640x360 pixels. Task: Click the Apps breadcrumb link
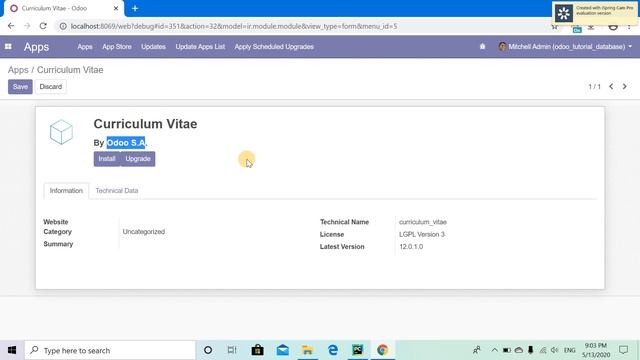pos(18,70)
